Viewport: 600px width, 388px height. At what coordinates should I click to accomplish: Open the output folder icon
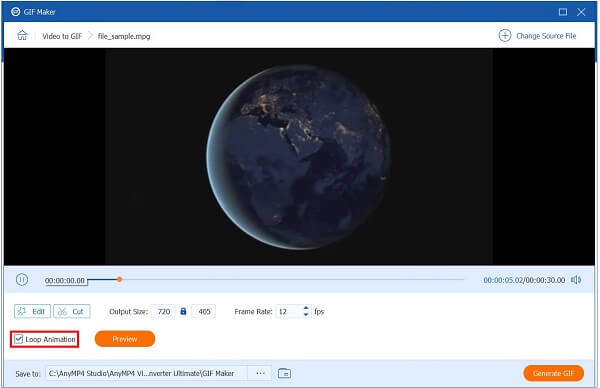284,373
